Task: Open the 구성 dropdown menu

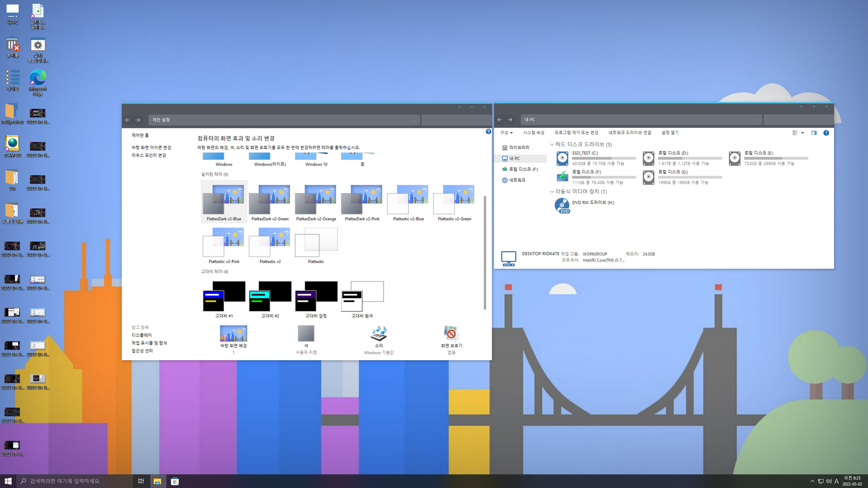Action: [x=506, y=133]
